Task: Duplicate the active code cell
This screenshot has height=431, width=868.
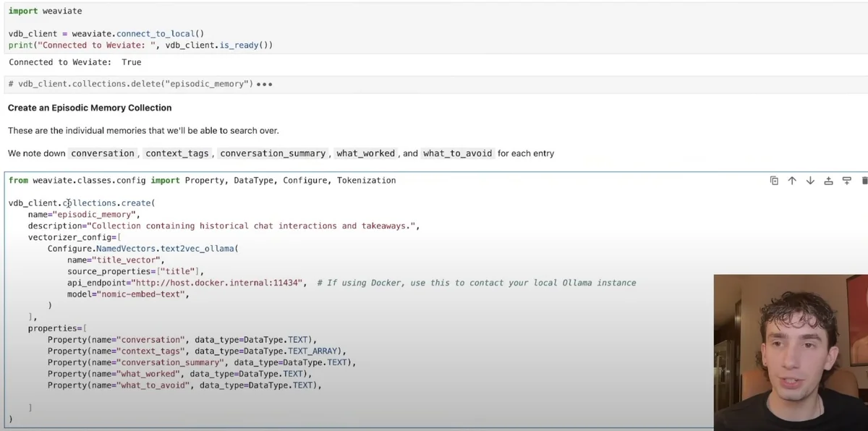Action: pyautogui.click(x=774, y=181)
